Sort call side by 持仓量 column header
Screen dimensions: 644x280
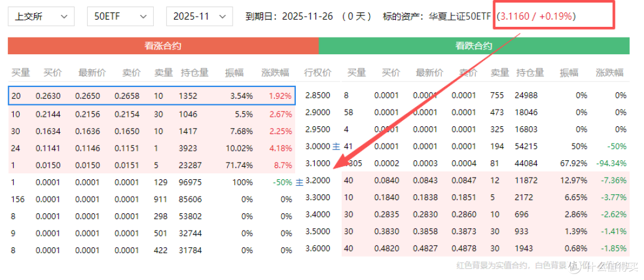coord(194,73)
